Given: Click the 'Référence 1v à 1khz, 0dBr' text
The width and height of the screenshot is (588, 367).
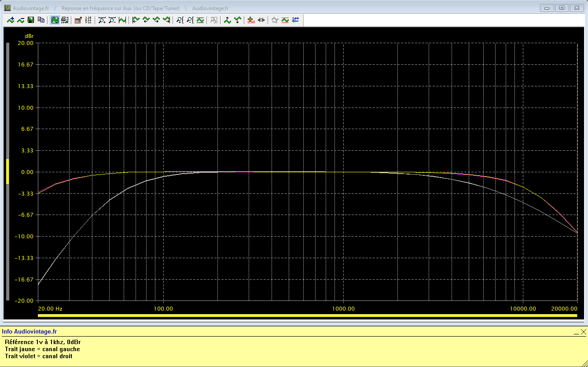Looking at the screenshot, I should click(x=43, y=342).
